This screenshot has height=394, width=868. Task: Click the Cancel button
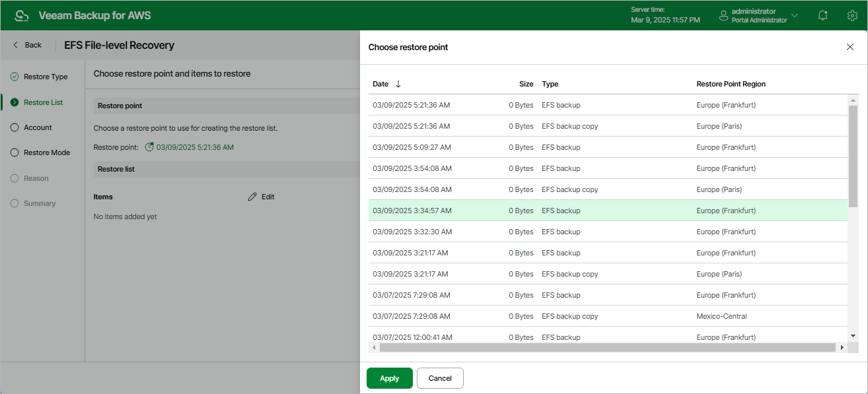(440, 378)
